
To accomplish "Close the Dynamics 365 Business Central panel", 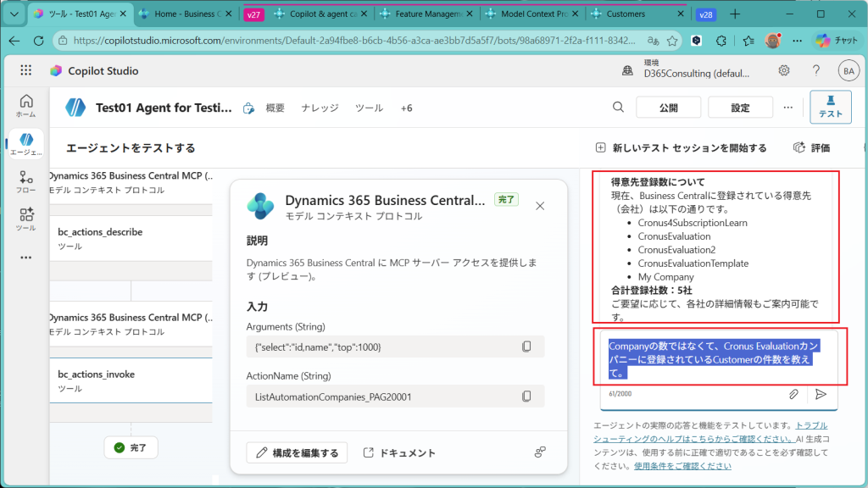I will click(x=540, y=206).
